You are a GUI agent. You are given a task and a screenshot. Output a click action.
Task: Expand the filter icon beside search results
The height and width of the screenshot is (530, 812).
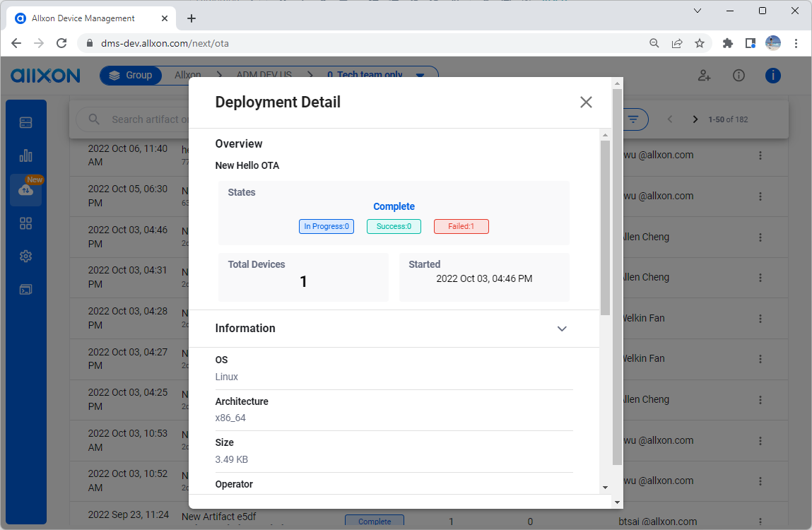coord(634,119)
